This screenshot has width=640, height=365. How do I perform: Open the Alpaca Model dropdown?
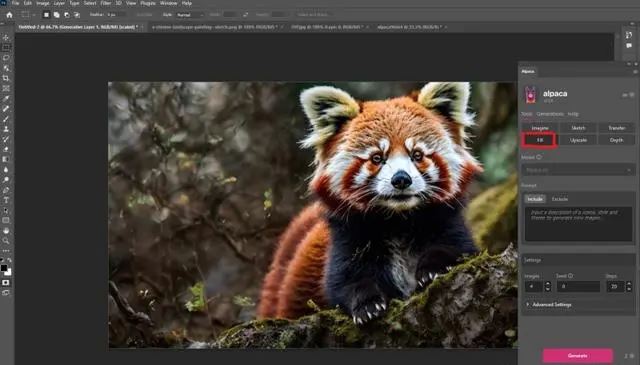point(578,169)
